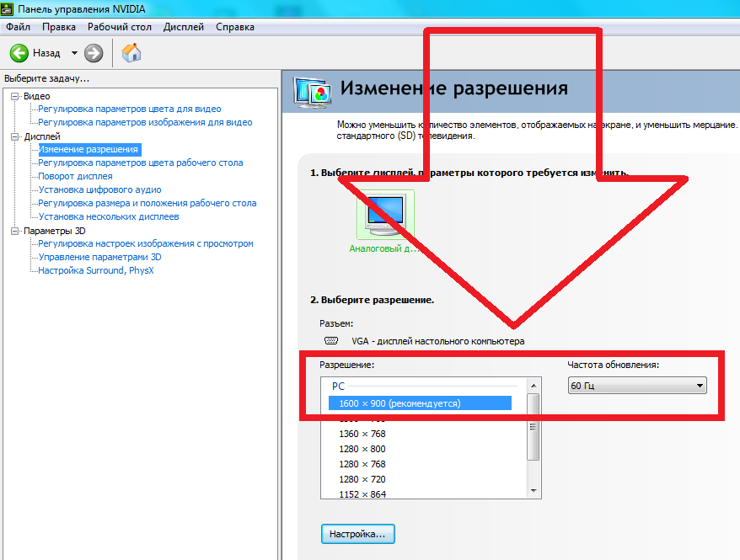Open Установка цифрового аудио task
740x560 pixels.
click(x=99, y=190)
